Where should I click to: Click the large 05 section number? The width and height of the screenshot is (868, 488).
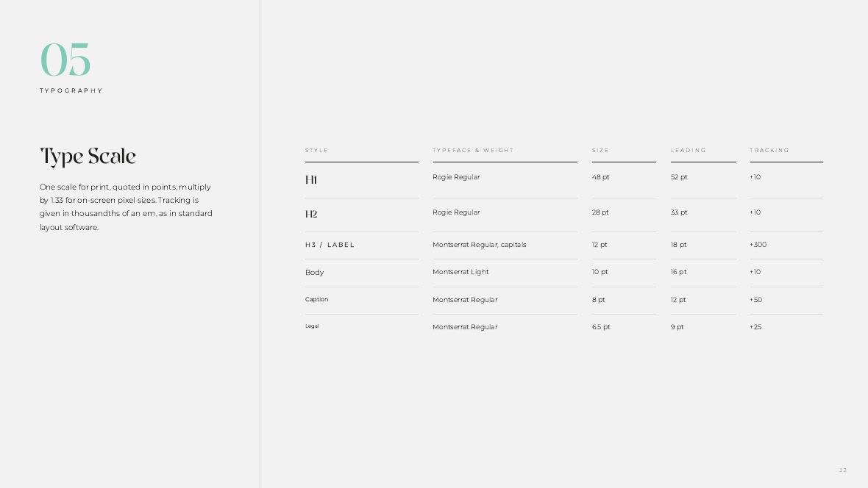pos(65,60)
